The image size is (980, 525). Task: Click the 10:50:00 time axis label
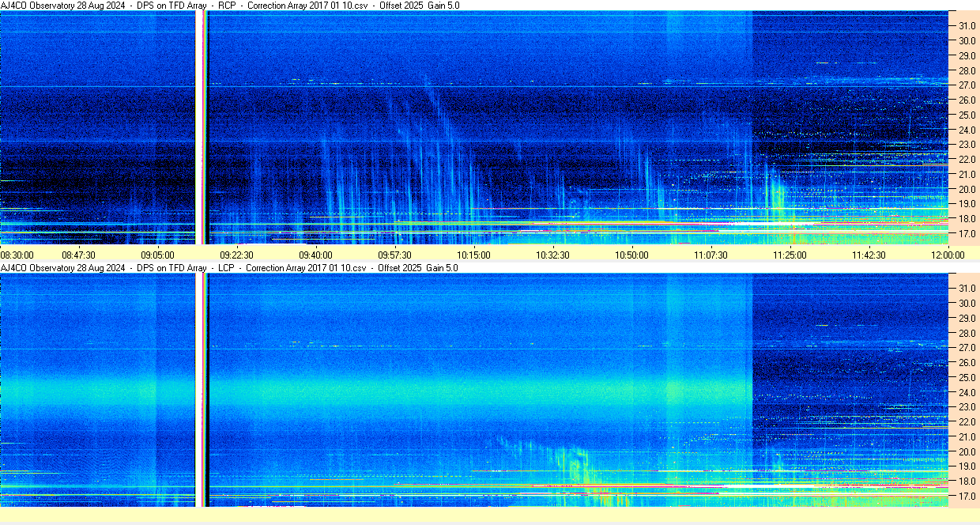632,255
